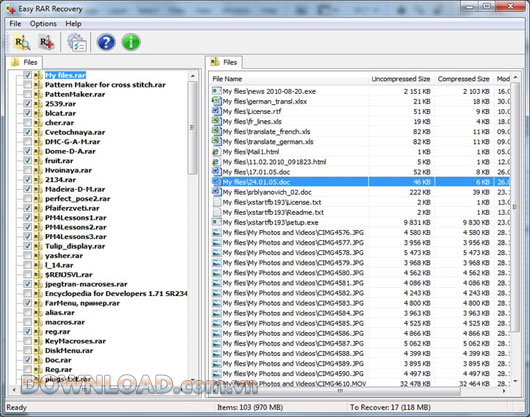Check the Hvoinaya.rar checkbox
Screen dimensions: 530x417
click(28, 170)
